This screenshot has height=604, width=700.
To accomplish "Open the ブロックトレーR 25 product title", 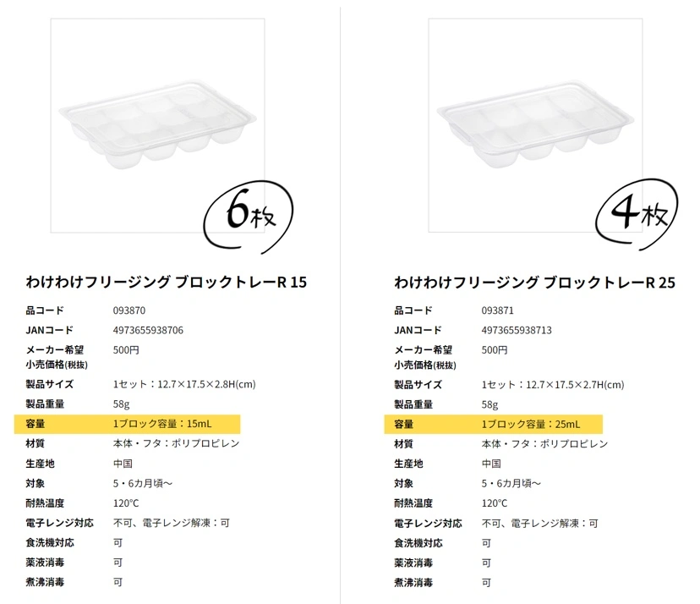I will (x=535, y=283).
